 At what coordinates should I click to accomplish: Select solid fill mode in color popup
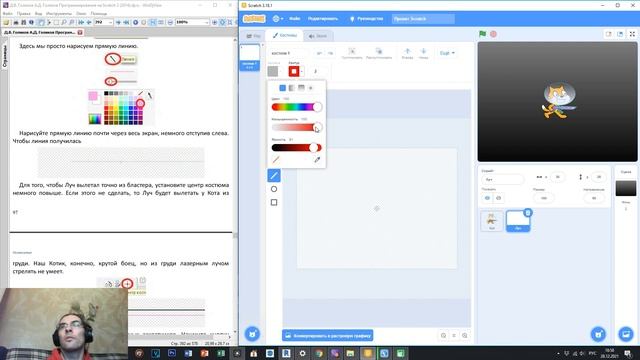point(282,88)
